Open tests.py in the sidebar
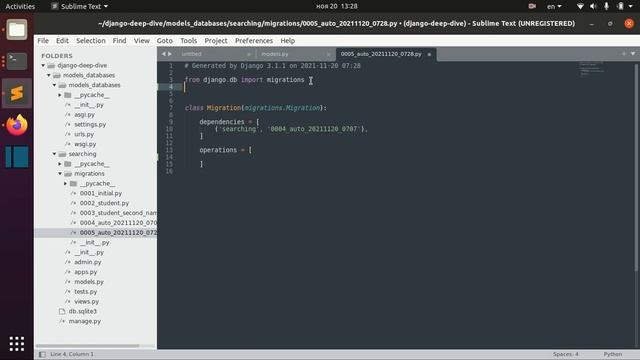 tap(85, 292)
